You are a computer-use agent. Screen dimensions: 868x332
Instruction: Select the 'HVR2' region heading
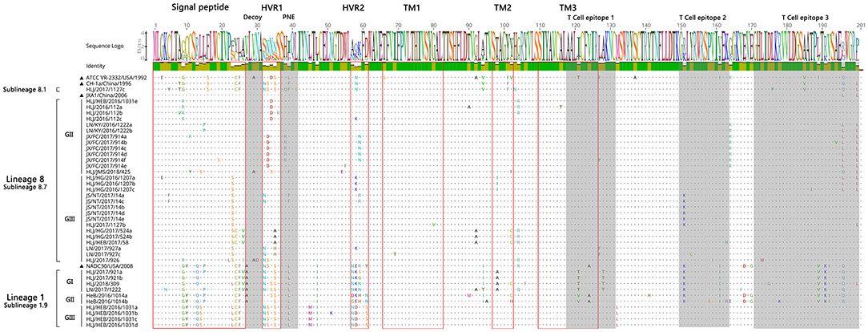coord(352,8)
